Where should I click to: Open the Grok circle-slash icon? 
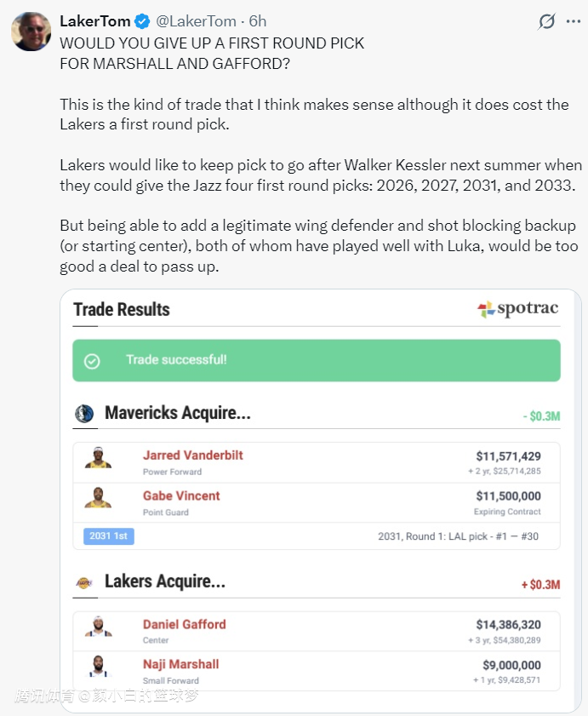pos(546,22)
